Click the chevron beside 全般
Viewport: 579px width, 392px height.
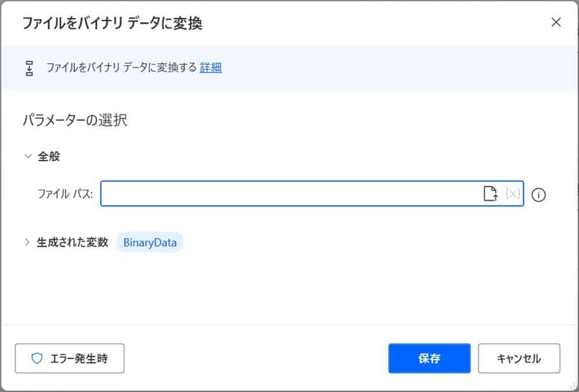pyautogui.click(x=27, y=156)
